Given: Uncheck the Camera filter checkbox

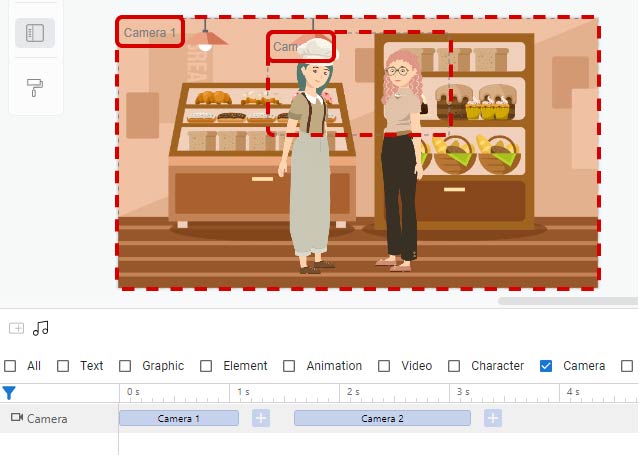Looking at the screenshot, I should tap(546, 366).
